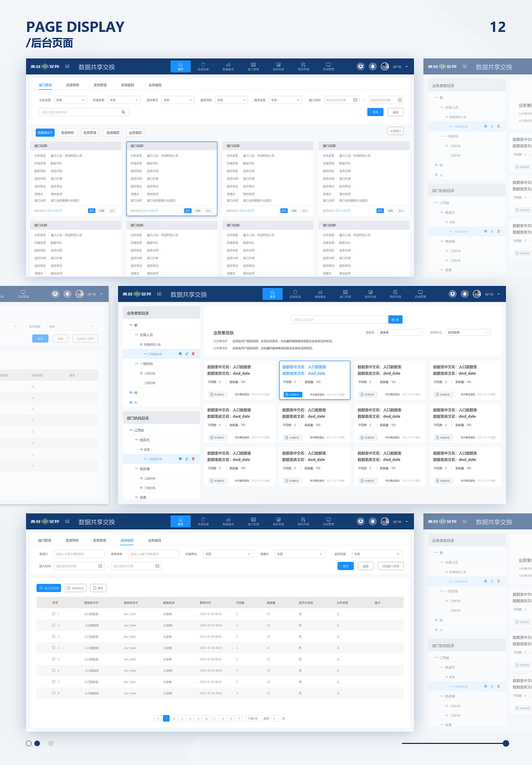The width and height of the screenshot is (532, 765).
Task: Open 资源目录 icon in top window navbar
Action: point(203,66)
